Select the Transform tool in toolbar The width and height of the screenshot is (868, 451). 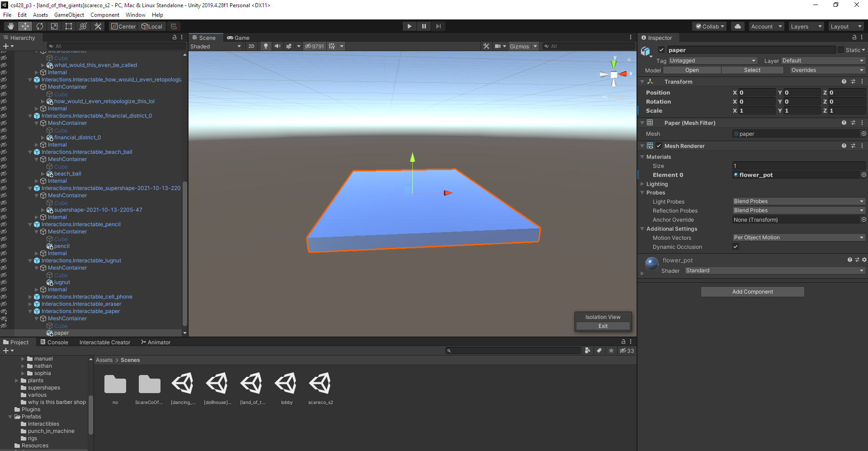tap(83, 26)
